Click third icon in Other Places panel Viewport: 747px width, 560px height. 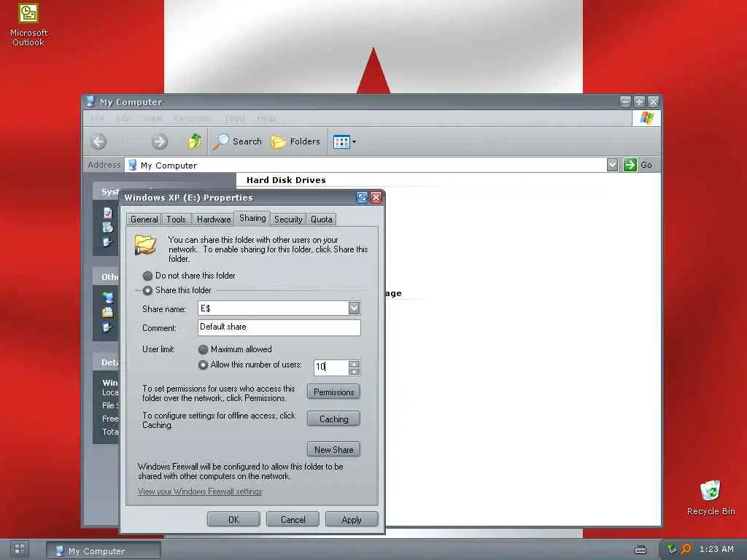(108, 327)
